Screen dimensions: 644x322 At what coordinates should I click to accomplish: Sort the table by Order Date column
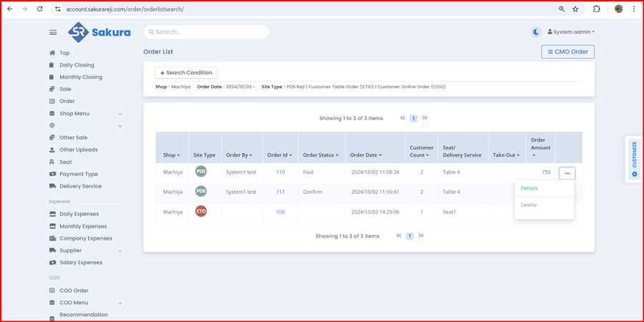(365, 155)
